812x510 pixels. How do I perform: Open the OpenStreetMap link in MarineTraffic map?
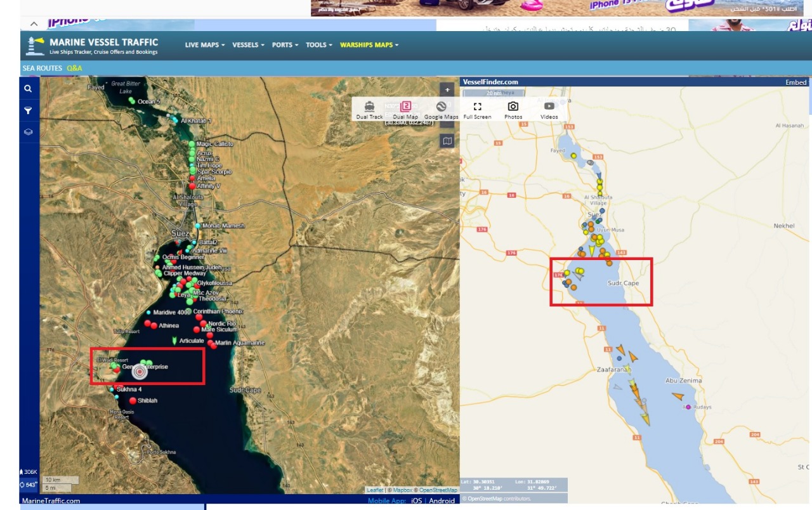point(438,490)
